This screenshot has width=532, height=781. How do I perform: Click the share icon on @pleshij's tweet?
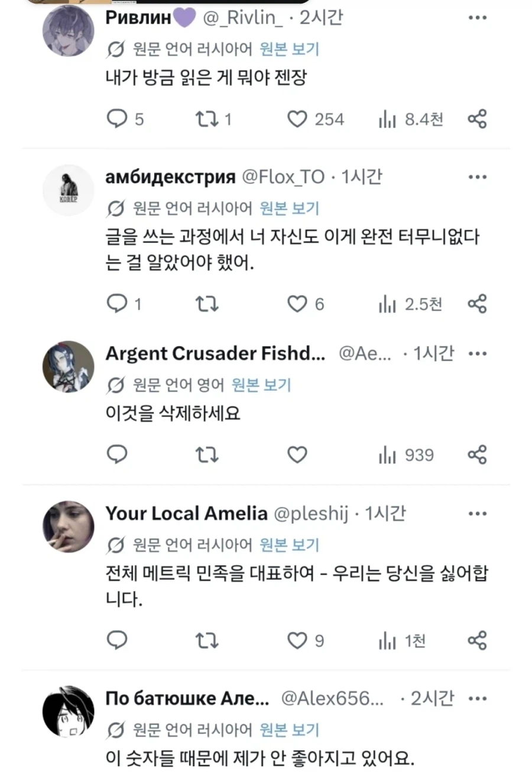(x=477, y=640)
